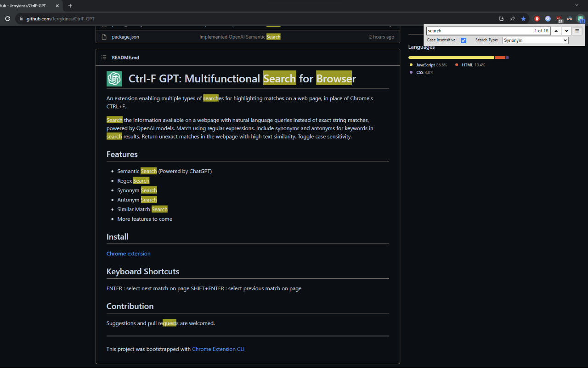The image size is (588, 368).
Task: Click the README.md title
Action: click(125, 57)
